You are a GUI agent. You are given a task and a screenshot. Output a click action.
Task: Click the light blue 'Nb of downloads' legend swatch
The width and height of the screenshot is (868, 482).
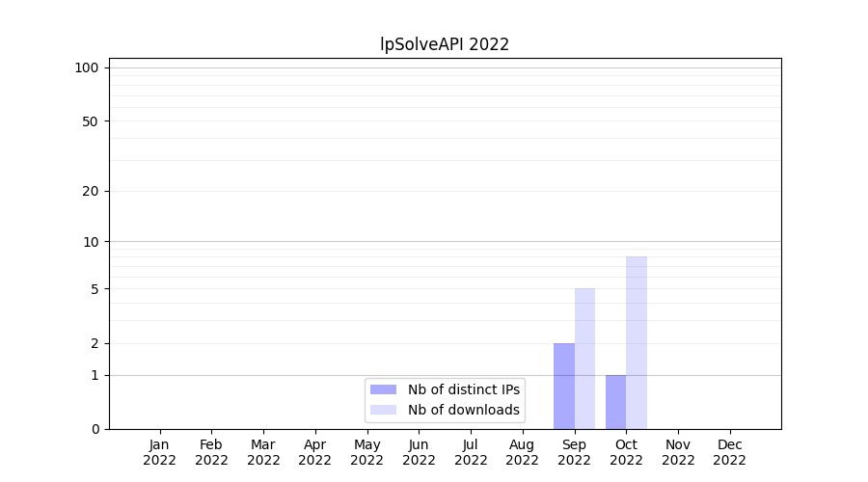coord(383,410)
